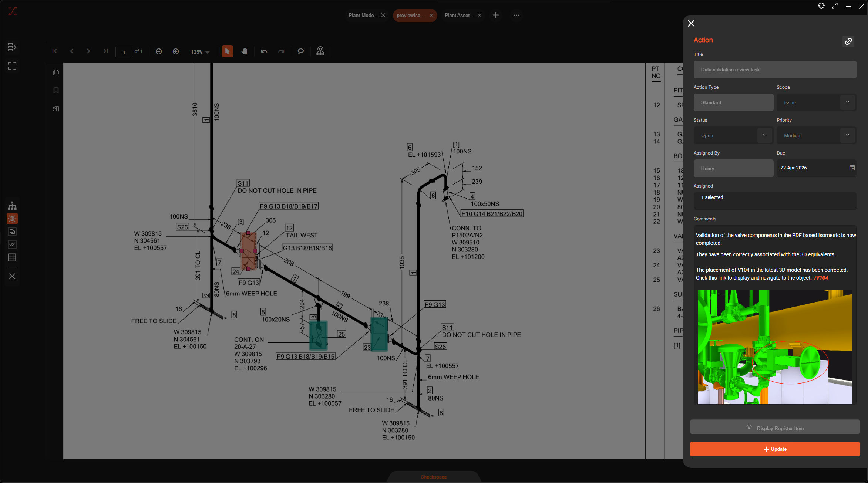Open the grid table sidebar icon
The image size is (868, 483).
pos(12,257)
